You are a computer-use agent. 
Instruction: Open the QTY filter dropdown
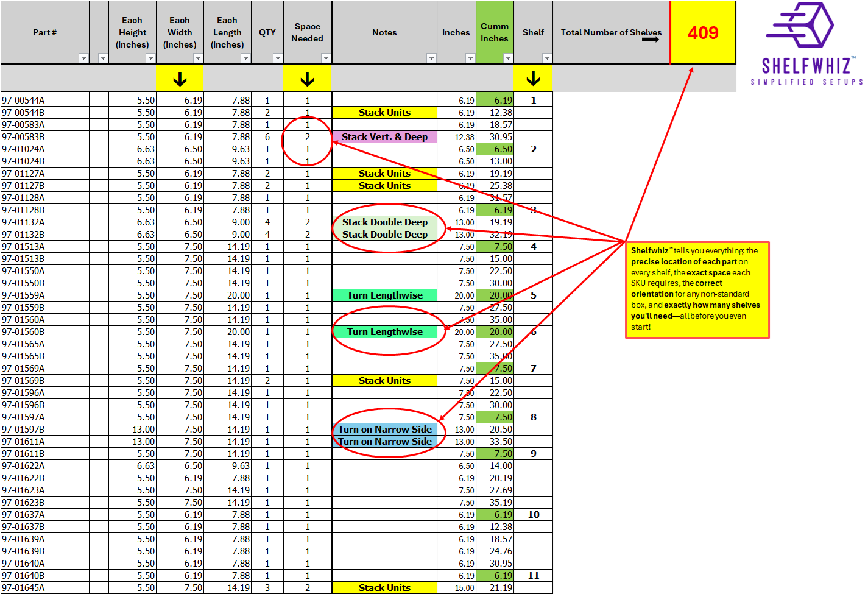pos(278,58)
